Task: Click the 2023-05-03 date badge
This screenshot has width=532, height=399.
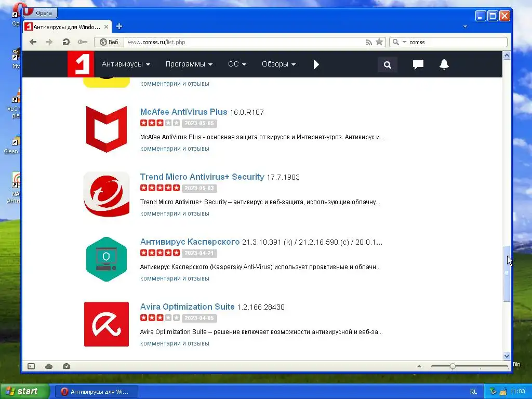Action: pos(199,188)
